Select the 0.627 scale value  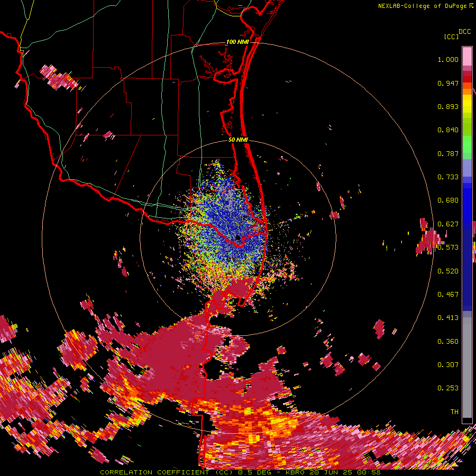point(448,224)
